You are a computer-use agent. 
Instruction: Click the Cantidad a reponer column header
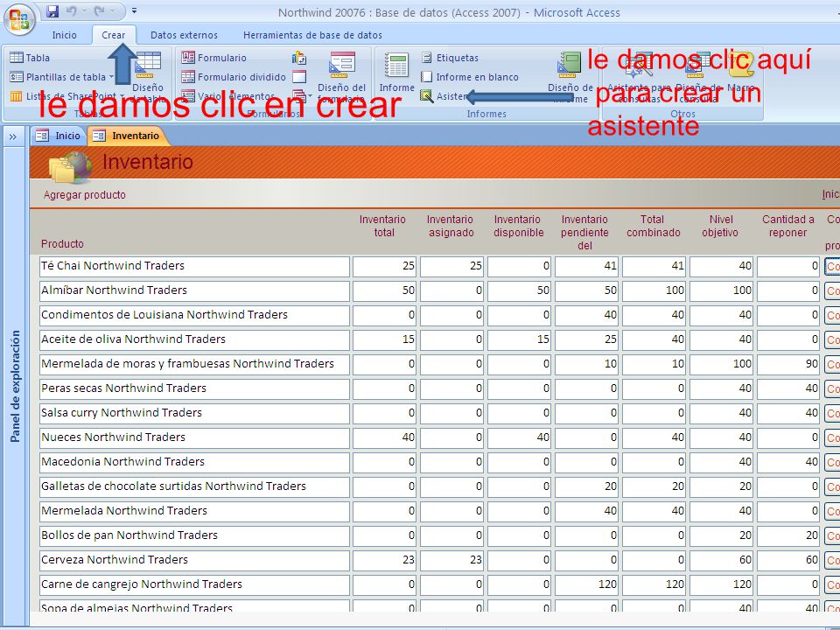click(x=787, y=226)
